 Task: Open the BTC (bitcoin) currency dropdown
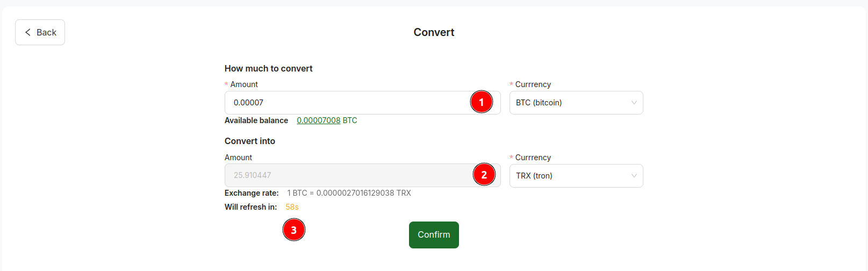coord(576,103)
